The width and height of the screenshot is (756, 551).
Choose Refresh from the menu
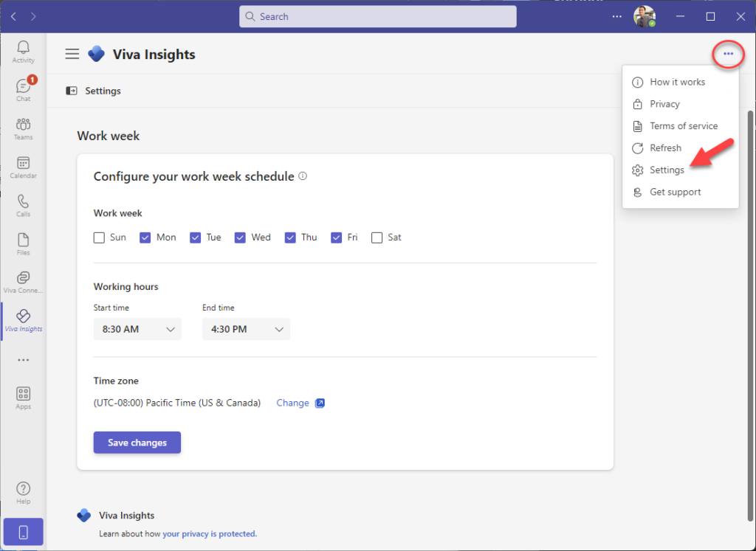point(680,148)
